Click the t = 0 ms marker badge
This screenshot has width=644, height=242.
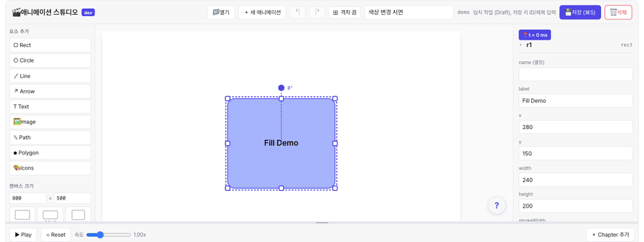pyautogui.click(x=535, y=35)
